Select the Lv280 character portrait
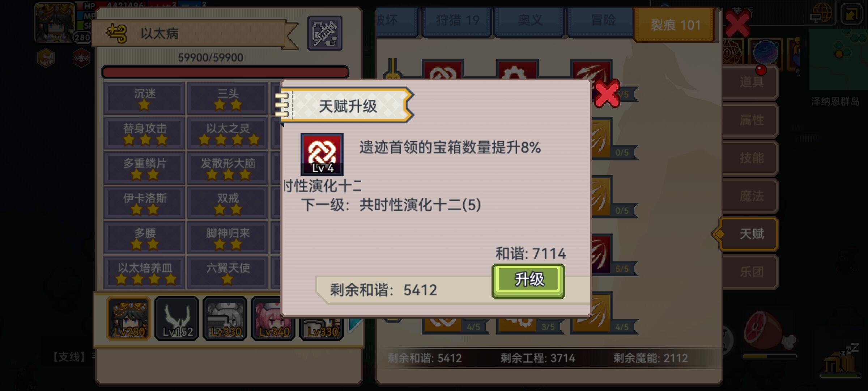The height and width of the screenshot is (391, 868). point(128,318)
